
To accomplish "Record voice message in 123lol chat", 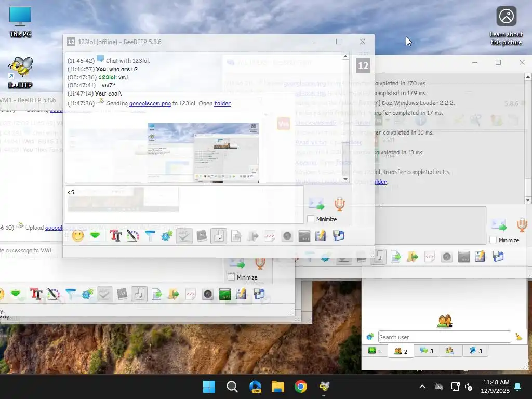I will tap(340, 204).
